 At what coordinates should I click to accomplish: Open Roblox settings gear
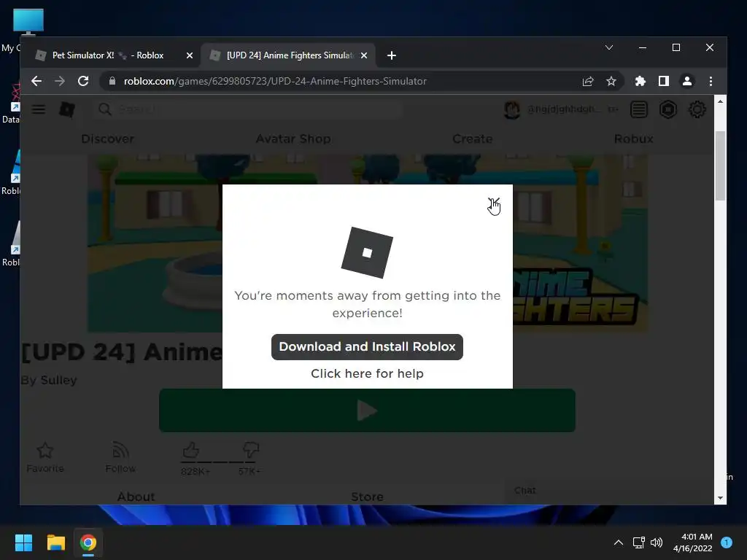coord(697,109)
